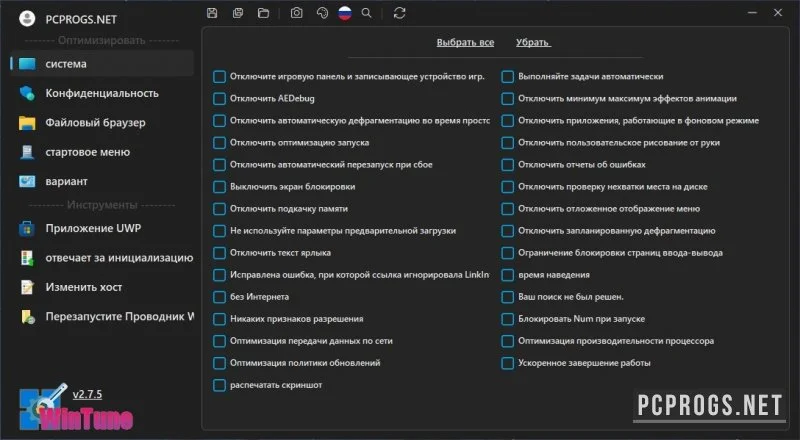Check 'время наведения'
This screenshot has height=440, width=800.
click(508, 275)
